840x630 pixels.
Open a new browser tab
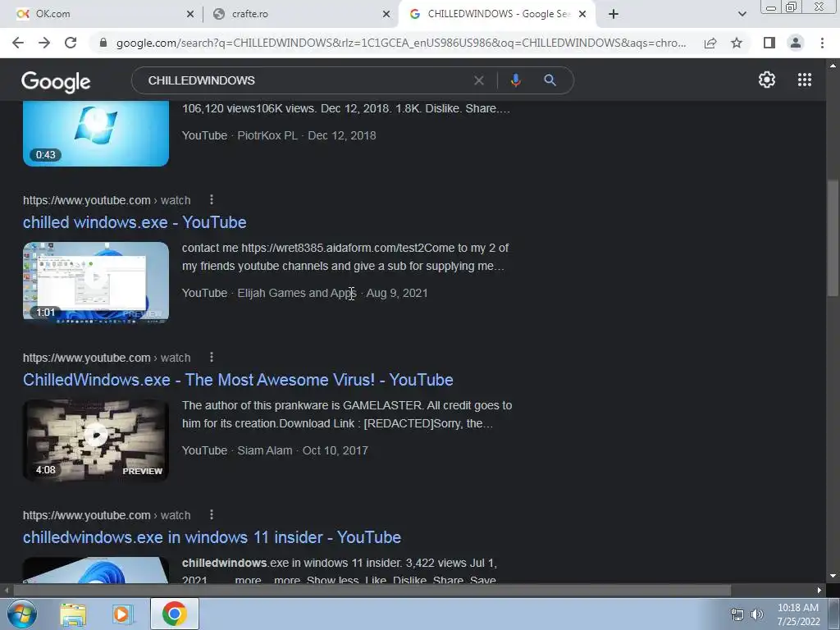pyautogui.click(x=614, y=15)
